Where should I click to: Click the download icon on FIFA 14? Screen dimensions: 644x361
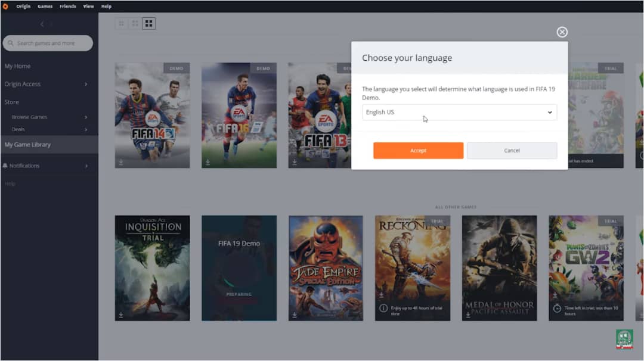(x=121, y=161)
